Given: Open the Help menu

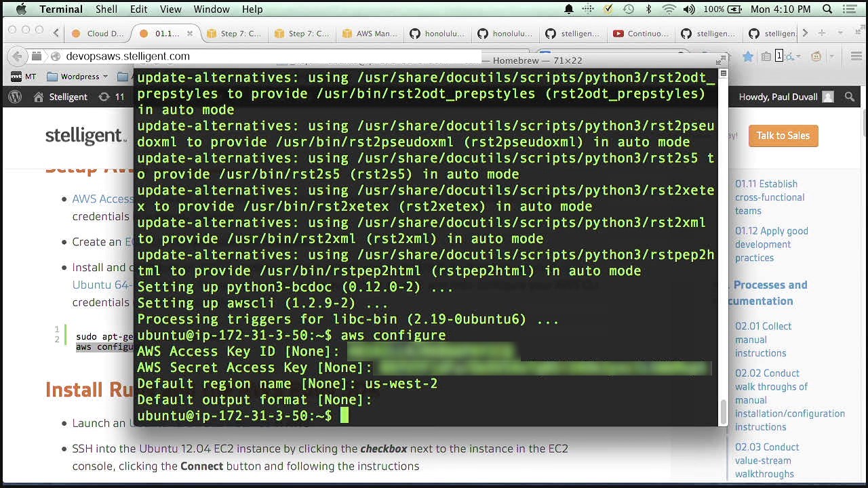Looking at the screenshot, I should coord(252,9).
